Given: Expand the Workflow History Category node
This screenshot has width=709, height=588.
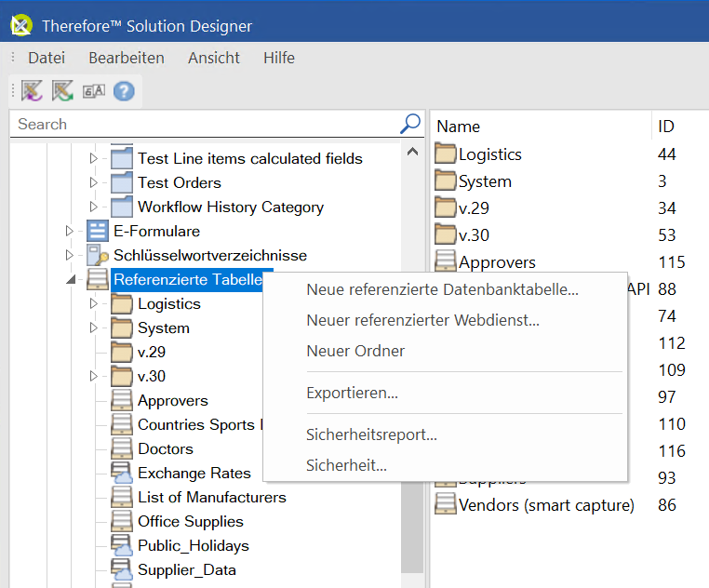Looking at the screenshot, I should [x=94, y=207].
